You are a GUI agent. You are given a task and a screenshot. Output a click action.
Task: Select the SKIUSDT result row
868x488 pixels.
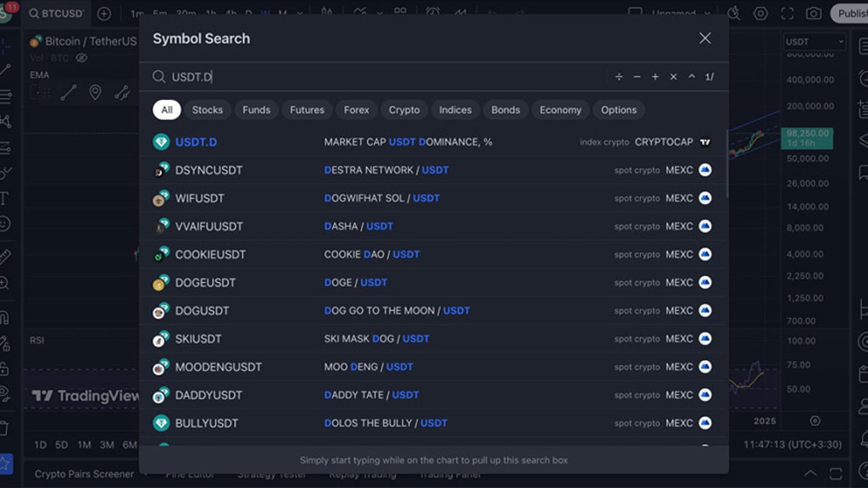(x=433, y=339)
